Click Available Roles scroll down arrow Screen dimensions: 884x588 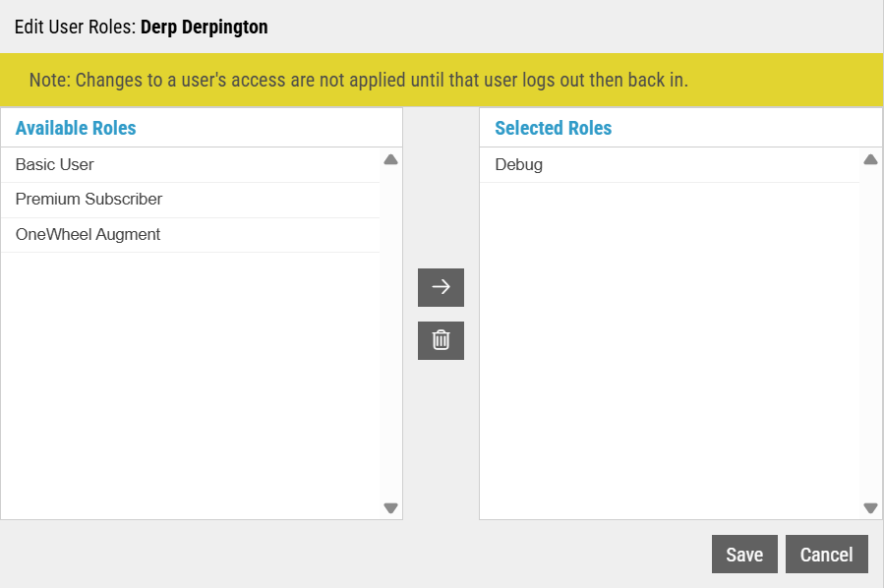[390, 508]
